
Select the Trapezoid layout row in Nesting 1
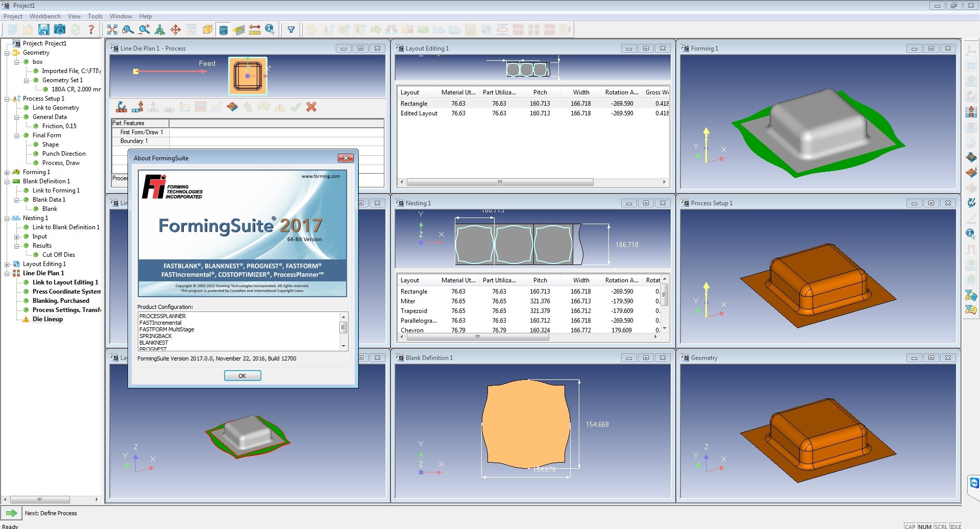529,311
